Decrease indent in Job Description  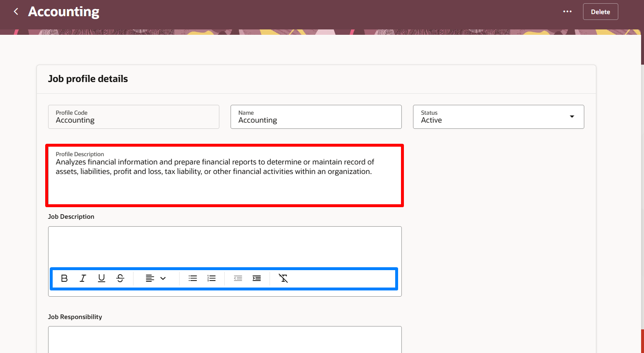[x=238, y=278]
